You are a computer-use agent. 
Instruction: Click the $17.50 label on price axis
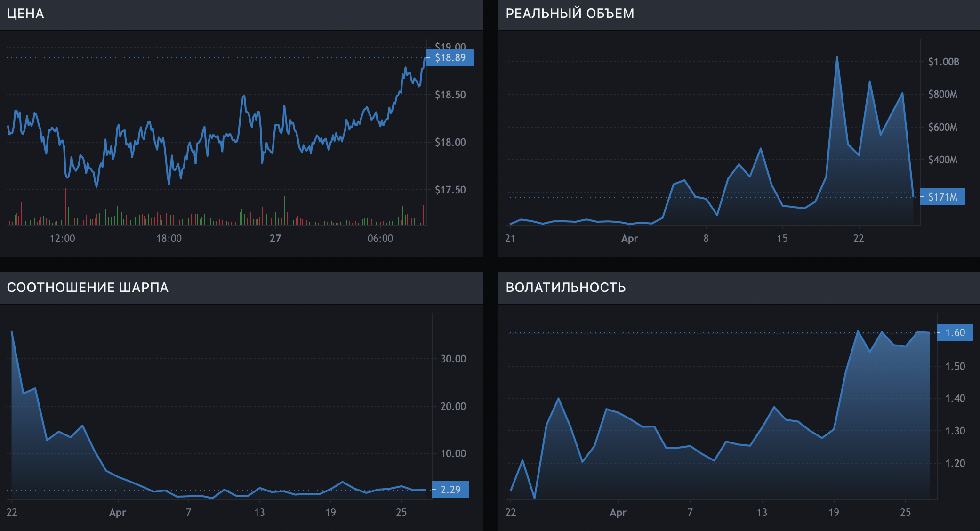tap(450, 190)
